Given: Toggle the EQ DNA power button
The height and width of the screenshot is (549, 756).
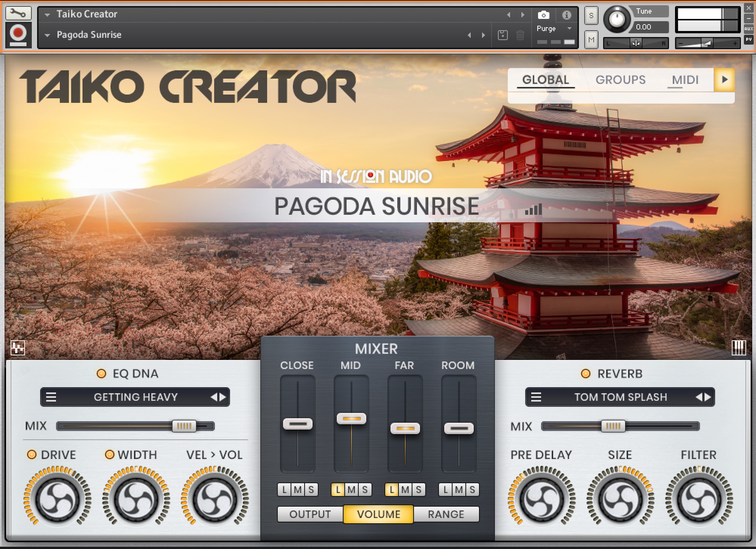Looking at the screenshot, I should (x=101, y=374).
